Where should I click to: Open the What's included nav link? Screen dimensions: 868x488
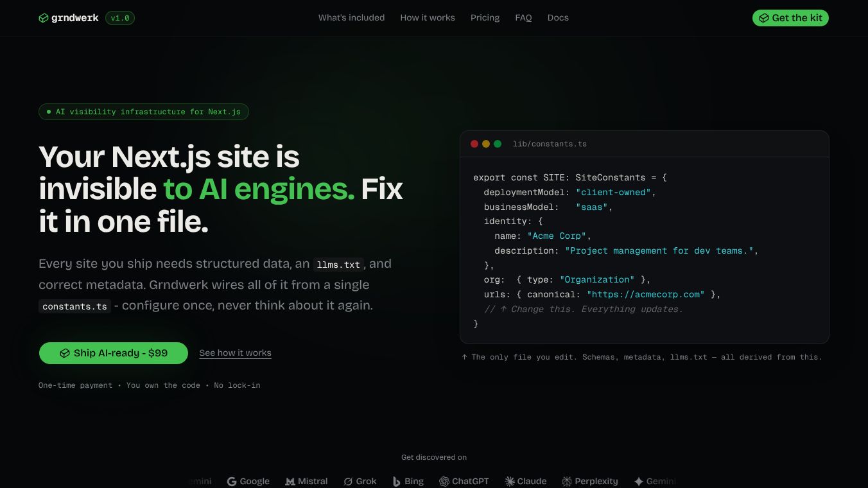[351, 18]
